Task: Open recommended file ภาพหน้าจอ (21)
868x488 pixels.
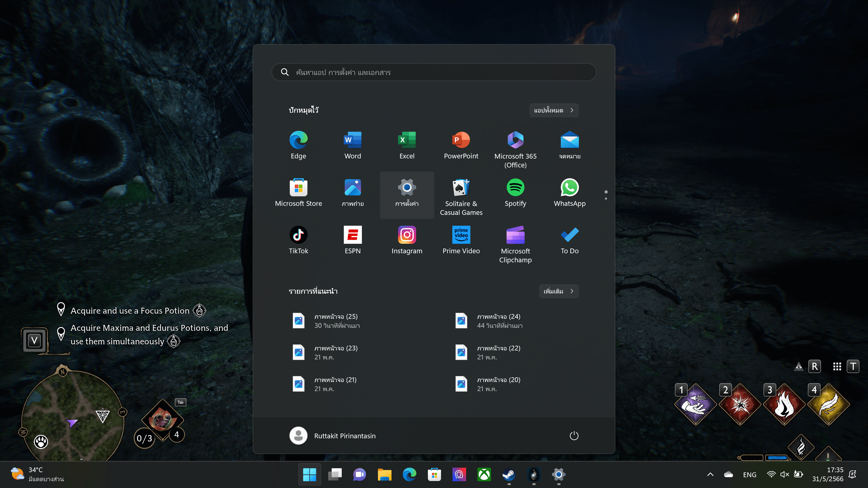Action: click(x=352, y=384)
